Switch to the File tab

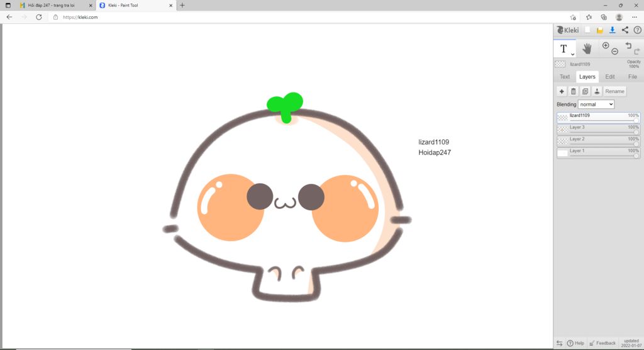632,77
